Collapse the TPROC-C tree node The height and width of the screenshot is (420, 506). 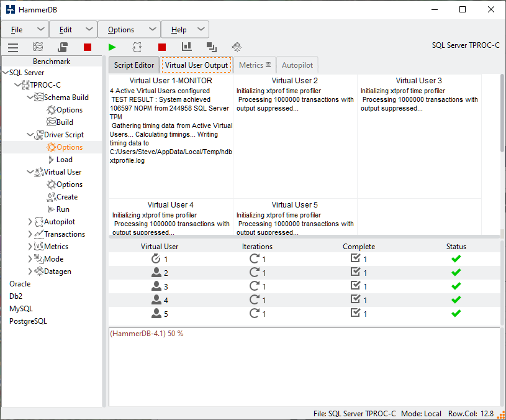pyautogui.click(x=18, y=85)
